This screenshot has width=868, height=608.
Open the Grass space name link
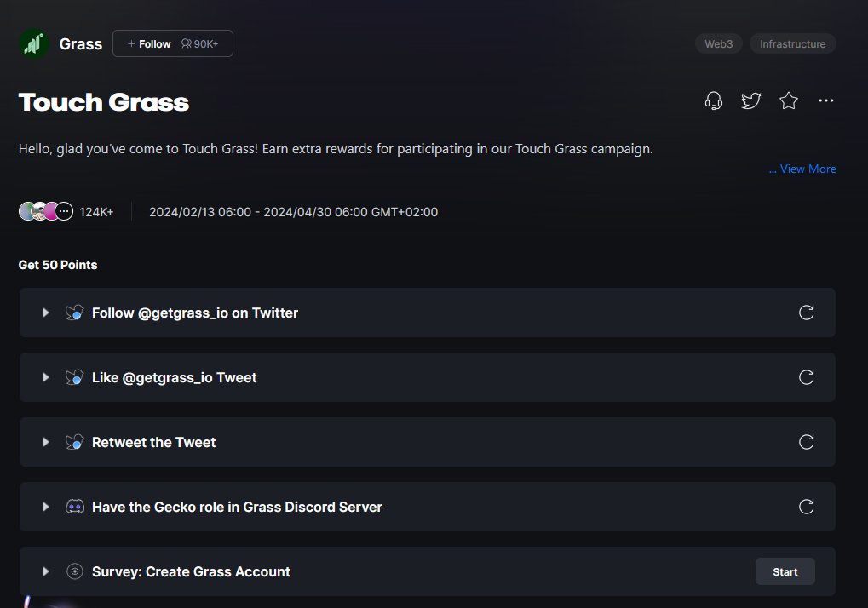pos(81,44)
